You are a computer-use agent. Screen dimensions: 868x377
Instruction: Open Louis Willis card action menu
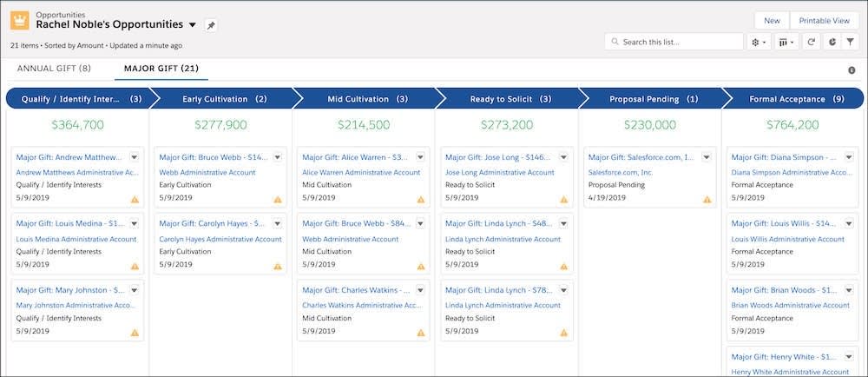tap(849, 223)
